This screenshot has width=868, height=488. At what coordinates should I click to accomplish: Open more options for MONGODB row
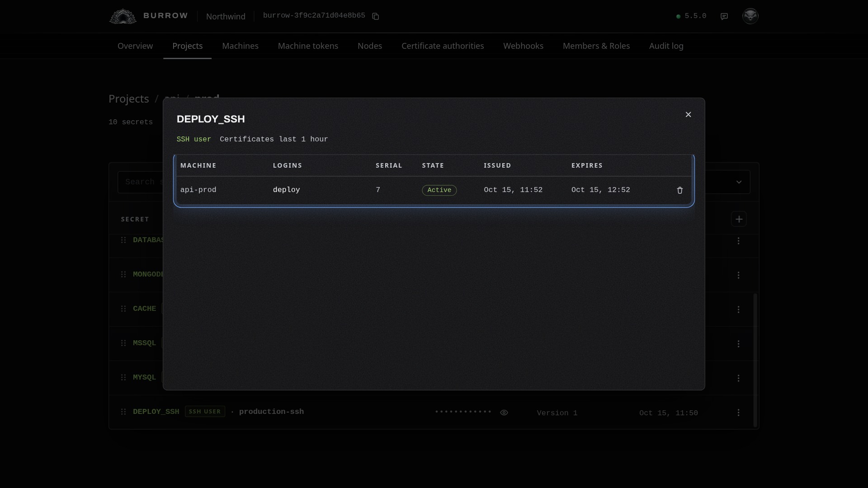738,275
